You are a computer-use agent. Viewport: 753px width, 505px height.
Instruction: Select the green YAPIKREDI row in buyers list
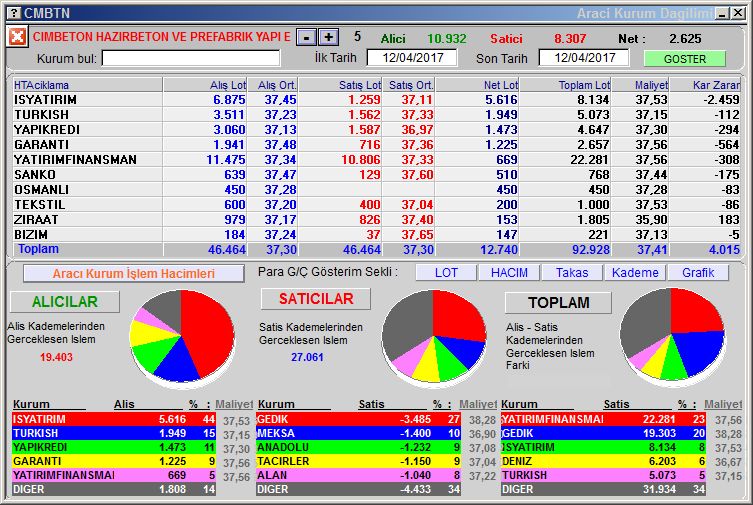[x=114, y=447]
